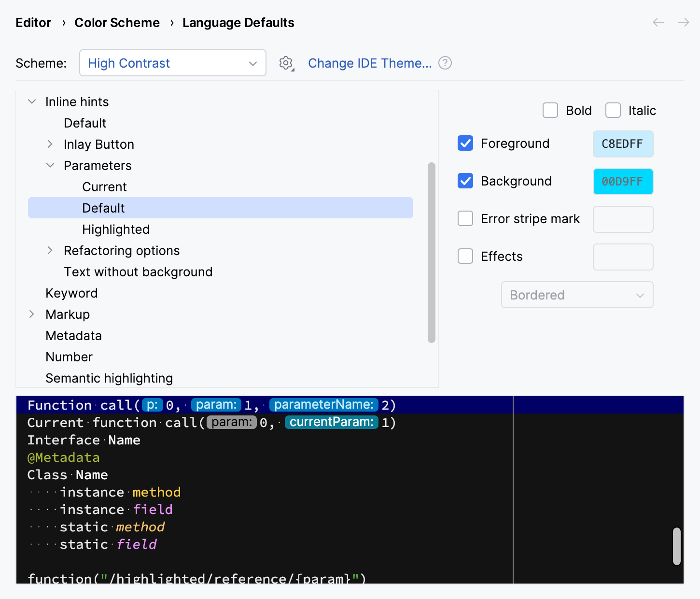Click Language Defaults in the breadcrumb
Viewport: 700px width, 599px height.
238,23
